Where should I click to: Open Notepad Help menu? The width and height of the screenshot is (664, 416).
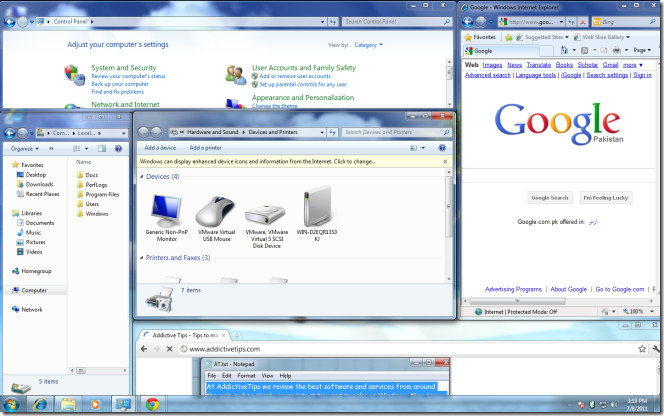285,376
